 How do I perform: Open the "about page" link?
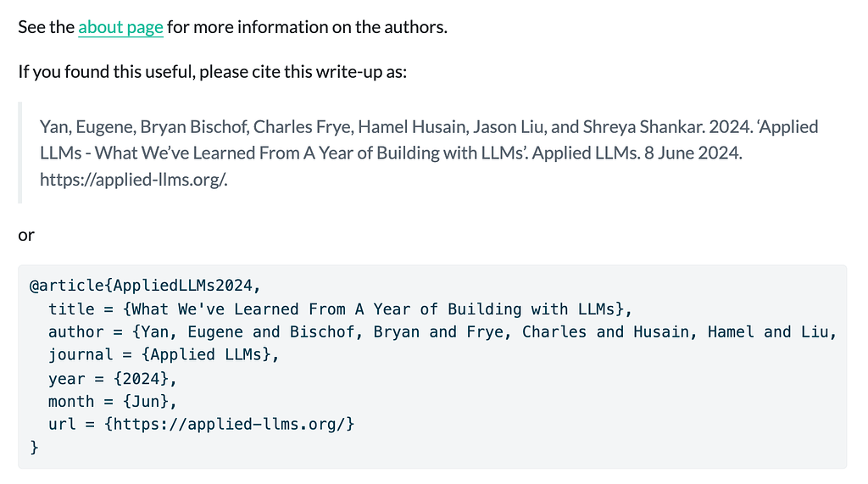(120, 27)
